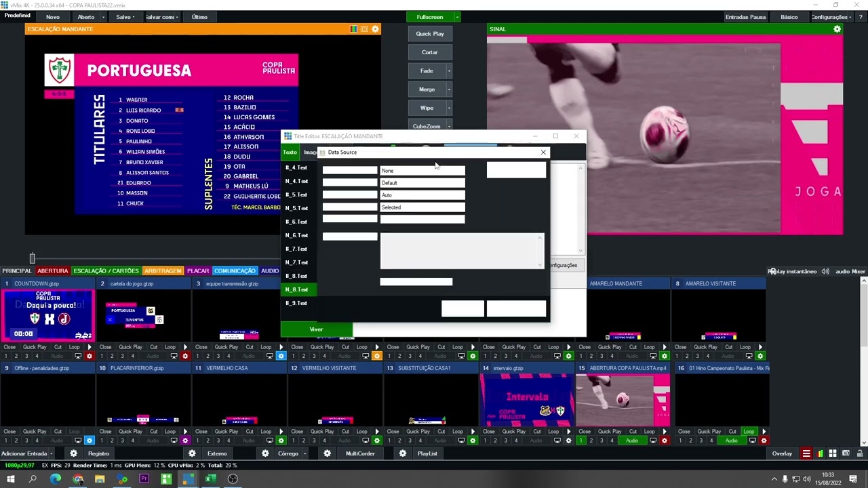Open Registro settings gear icon
Viewport: 868px width, 488px height.
click(74, 453)
